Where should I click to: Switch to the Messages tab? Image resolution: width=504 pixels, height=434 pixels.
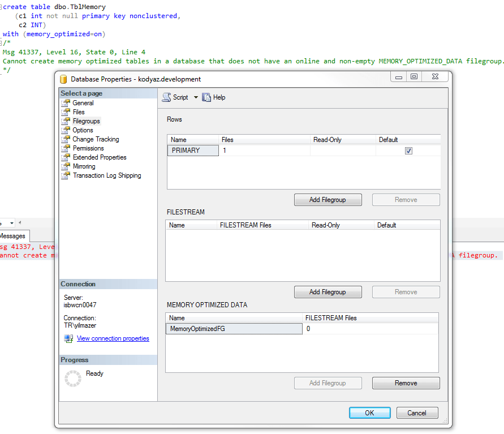tap(12, 236)
